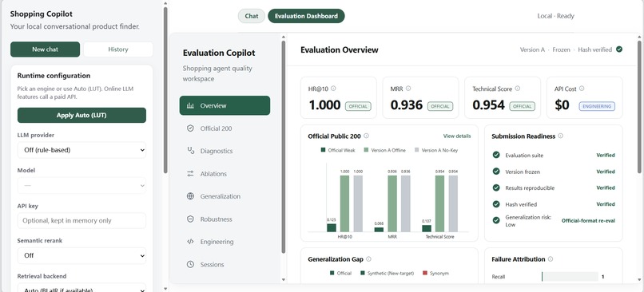Click the 0.954 Technical Score value
Viewport: 644px width, 292px height.
488,105
